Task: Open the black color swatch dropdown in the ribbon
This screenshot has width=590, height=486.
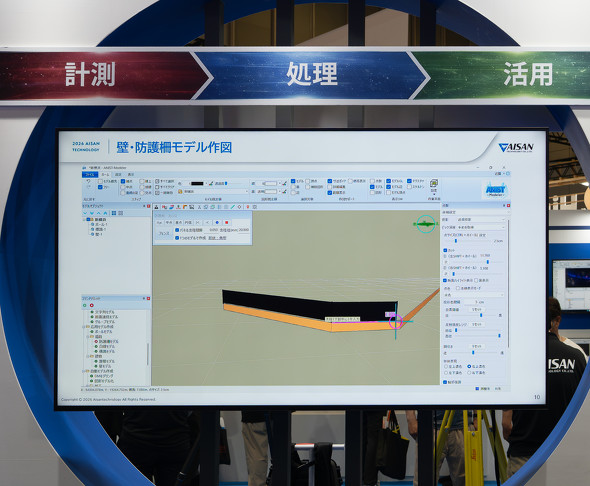Action: pyautogui.click(x=198, y=184)
